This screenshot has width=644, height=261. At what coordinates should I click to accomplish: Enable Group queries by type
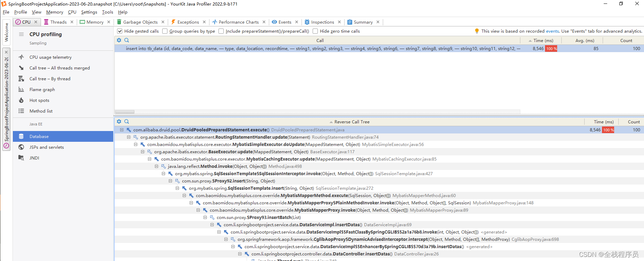[165, 31]
